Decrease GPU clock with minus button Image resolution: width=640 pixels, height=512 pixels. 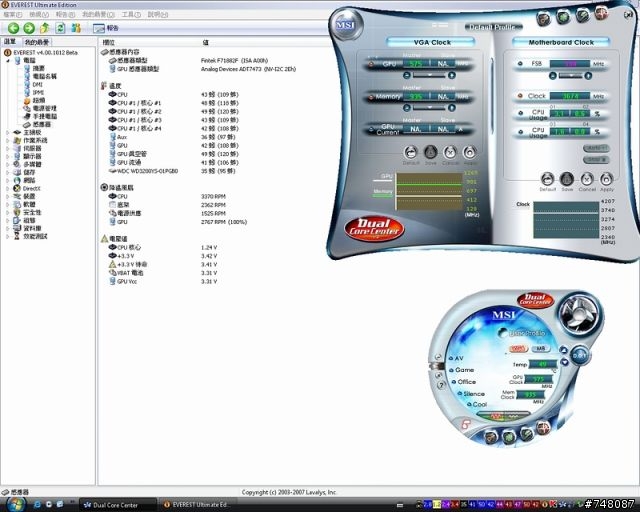pyautogui.click(x=407, y=76)
